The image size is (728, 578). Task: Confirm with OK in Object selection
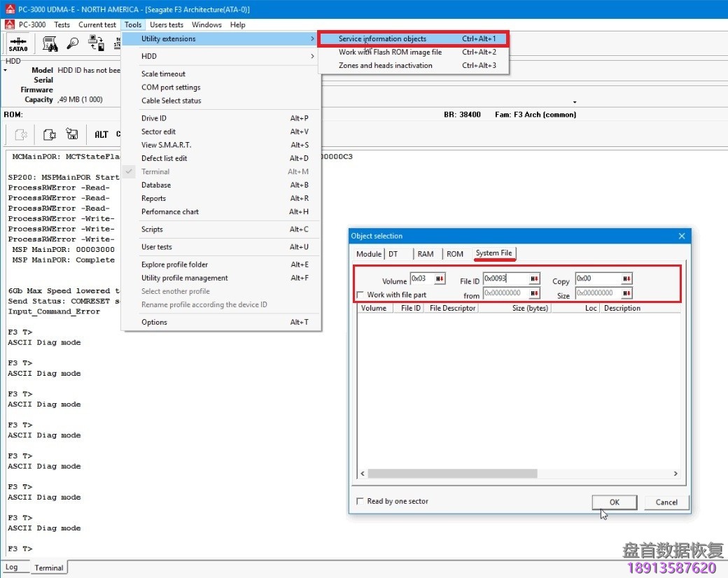(x=614, y=502)
